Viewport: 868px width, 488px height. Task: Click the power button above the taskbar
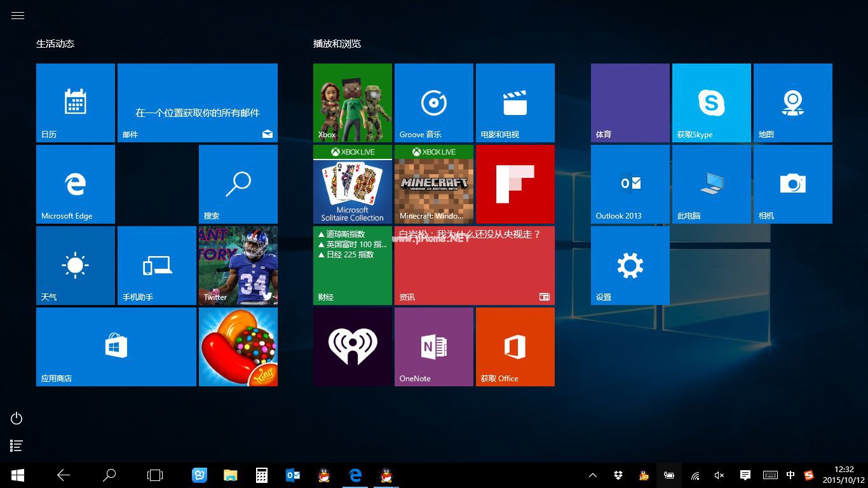[16, 418]
